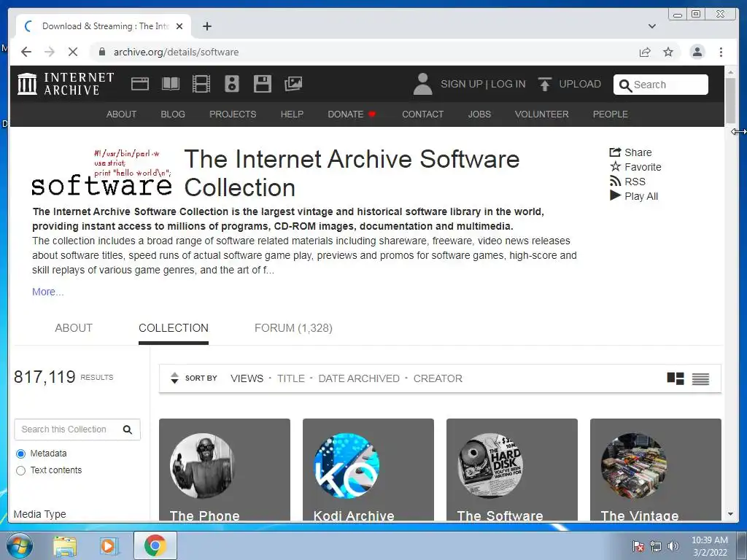Screen dimensions: 747x560
Task: Open BLOG nav item
Action: pos(173,114)
